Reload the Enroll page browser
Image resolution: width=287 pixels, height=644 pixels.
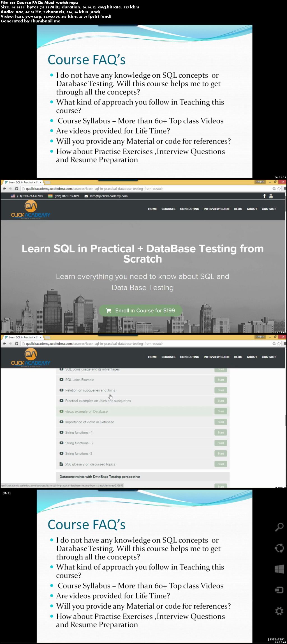pos(17,189)
